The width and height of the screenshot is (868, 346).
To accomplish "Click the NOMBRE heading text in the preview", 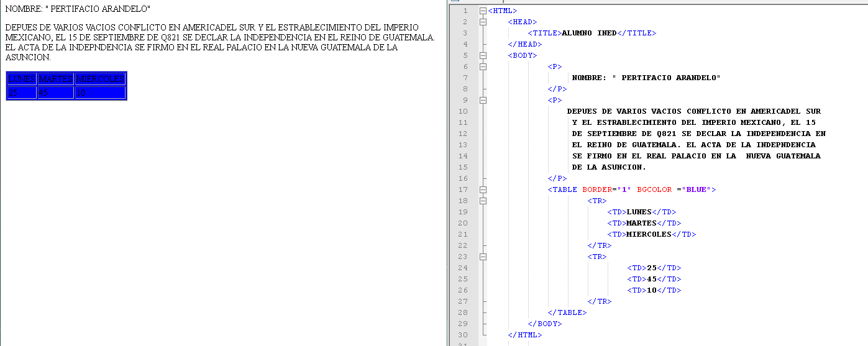I will click(78, 10).
